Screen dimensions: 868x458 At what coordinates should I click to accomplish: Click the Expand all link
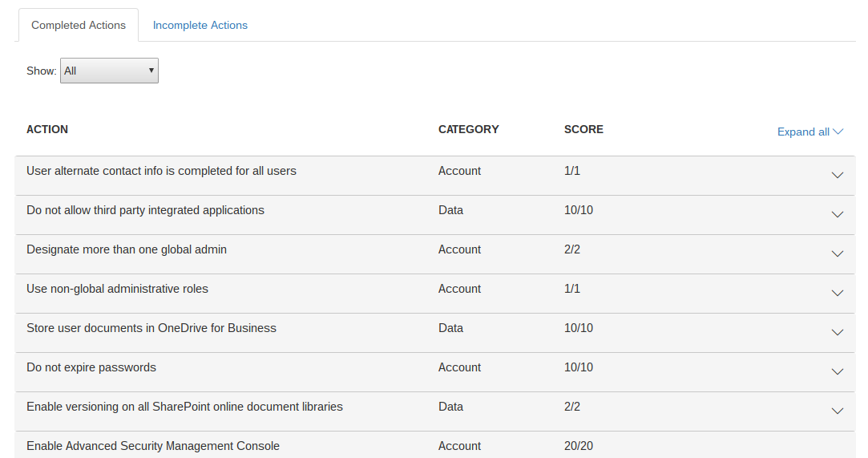coord(809,132)
